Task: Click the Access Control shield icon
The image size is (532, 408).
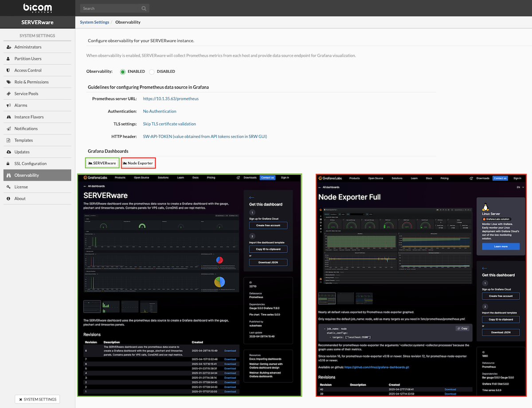Action: (9, 70)
